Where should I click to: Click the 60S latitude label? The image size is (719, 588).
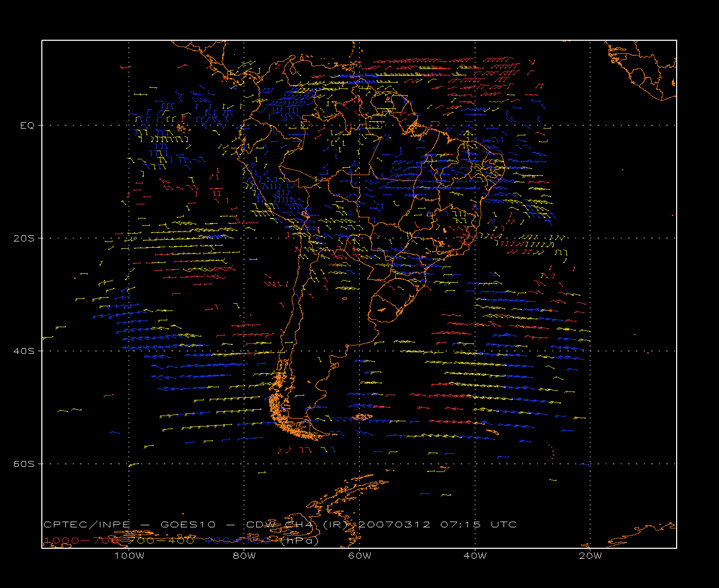tap(24, 464)
